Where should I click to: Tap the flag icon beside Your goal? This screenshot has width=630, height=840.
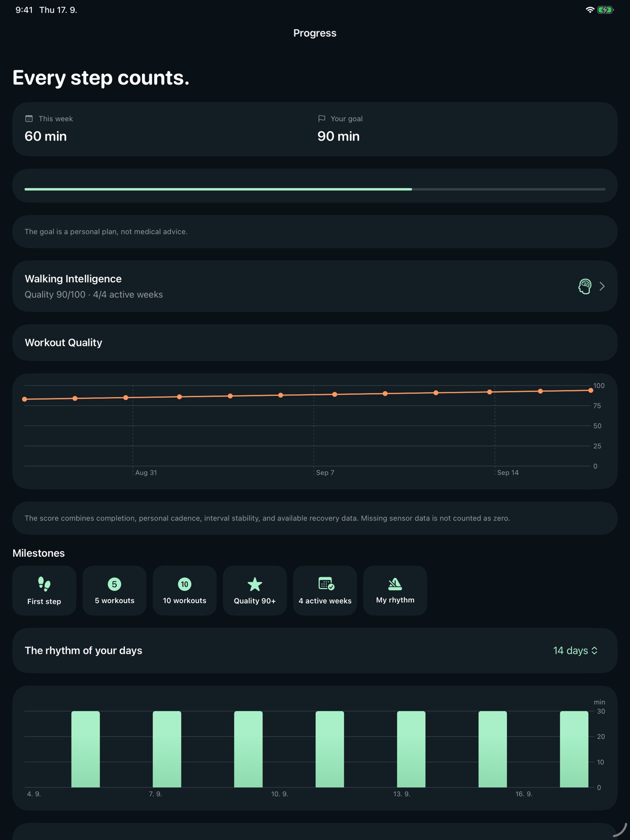[321, 119]
